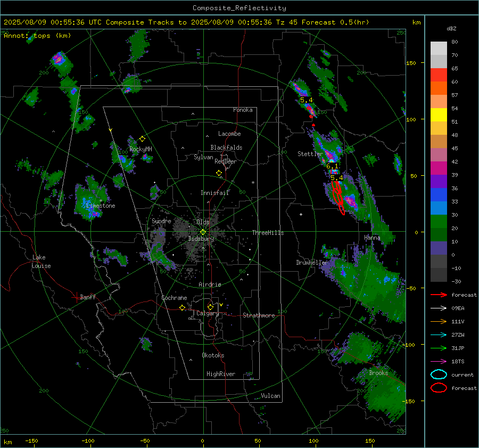Click the magenta 18TS arrow legend icon
This screenshot has width=479, height=448.
(x=439, y=362)
